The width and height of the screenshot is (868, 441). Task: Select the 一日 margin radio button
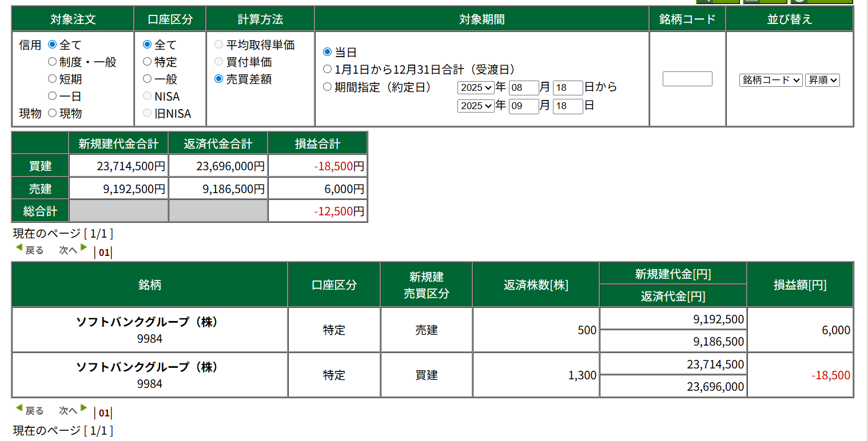click(x=53, y=96)
